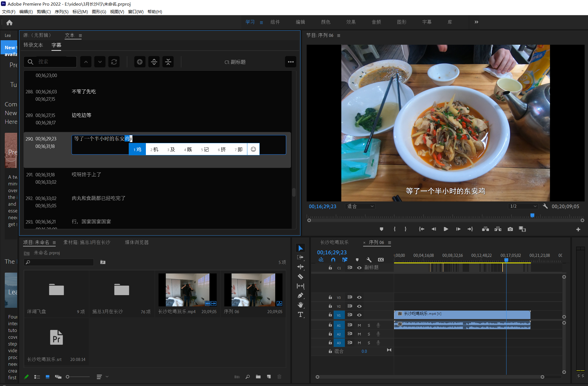The height and width of the screenshot is (386, 588).
Task: Switch to the 转录文本 tab
Action: 33,45
